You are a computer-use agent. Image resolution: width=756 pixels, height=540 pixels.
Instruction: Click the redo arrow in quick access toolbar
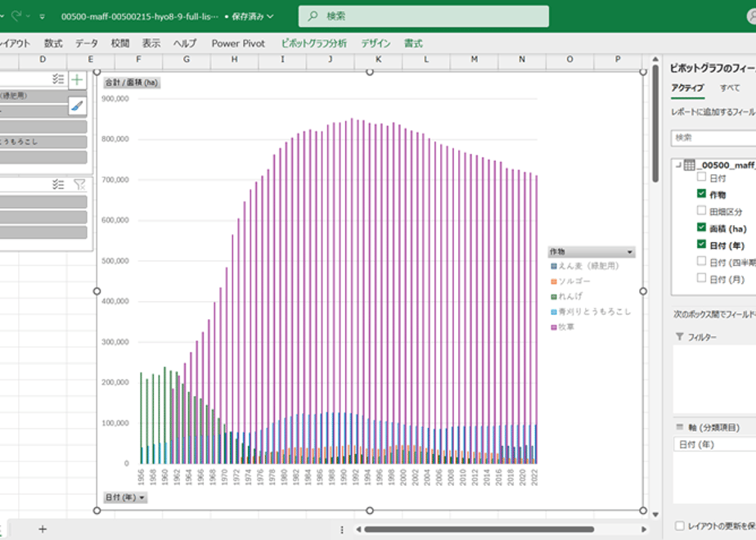pos(16,16)
